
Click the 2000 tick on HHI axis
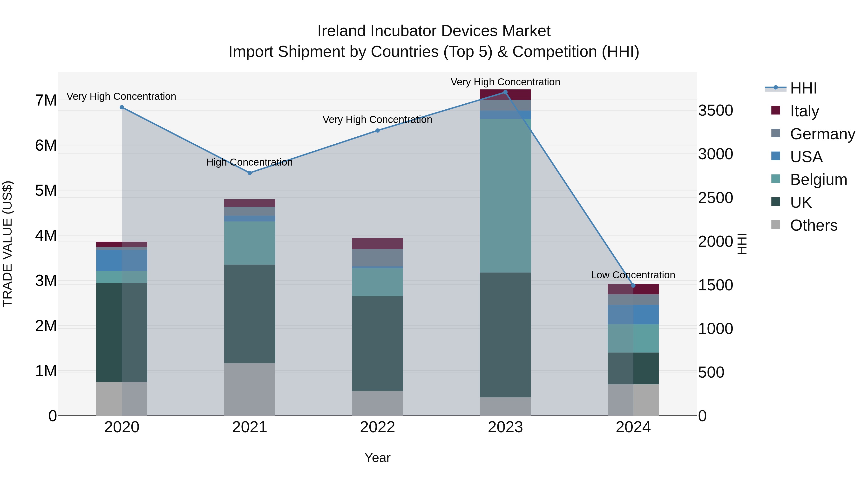pyautogui.click(x=716, y=241)
